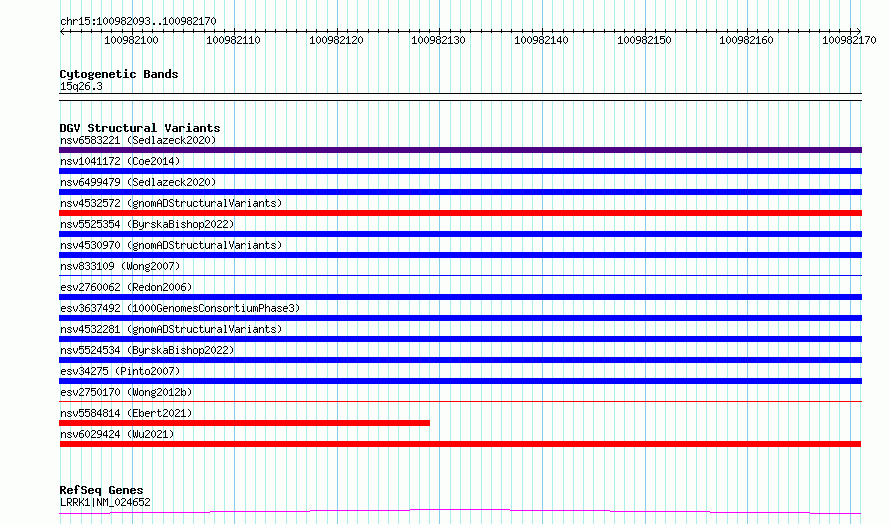Open variant esv34275 (Pinto2007) label
This screenshot has width=890, height=524.
pos(120,371)
